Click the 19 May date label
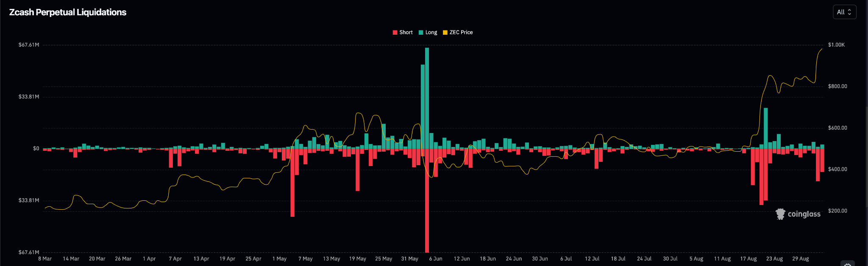This screenshot has width=868, height=266. pos(357,259)
